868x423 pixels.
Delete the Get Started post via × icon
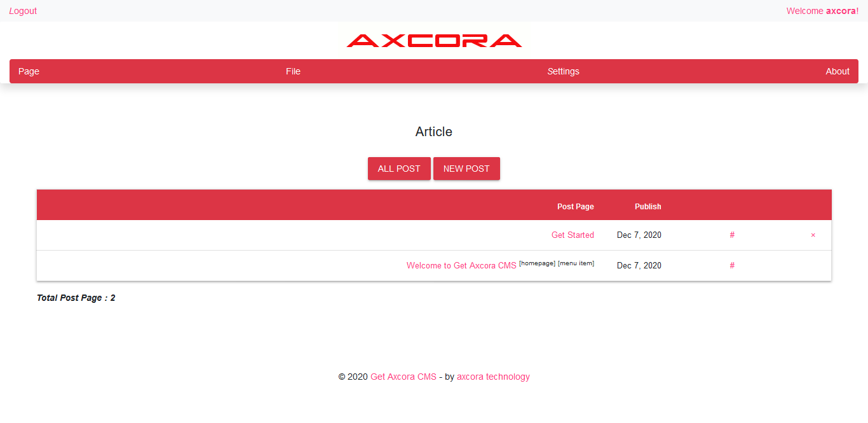[813, 235]
